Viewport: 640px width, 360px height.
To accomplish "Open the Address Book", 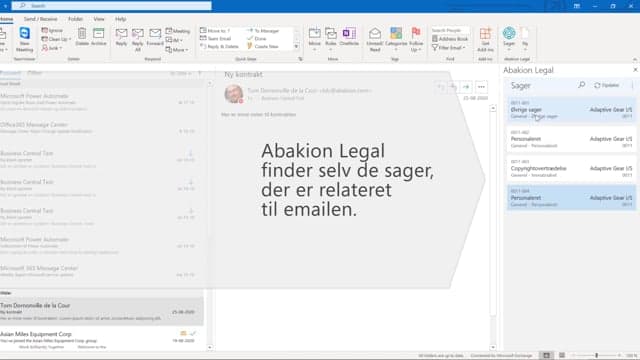I will pyautogui.click(x=450, y=39).
